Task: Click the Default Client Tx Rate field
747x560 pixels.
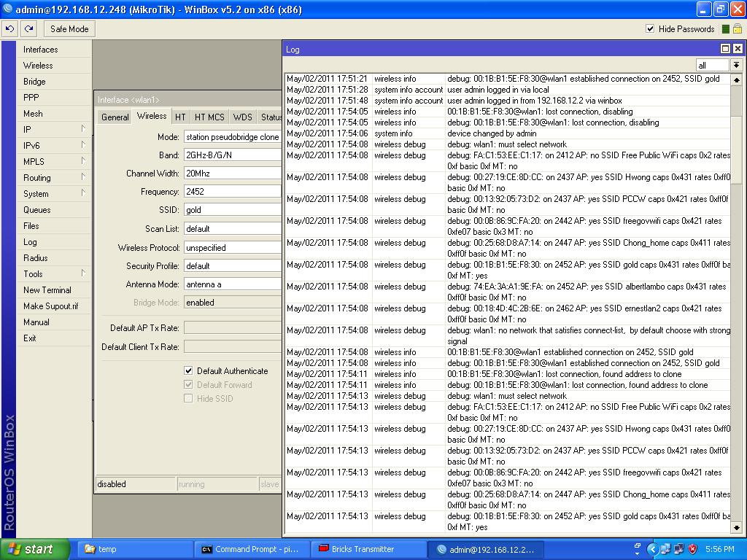Action: pos(233,347)
